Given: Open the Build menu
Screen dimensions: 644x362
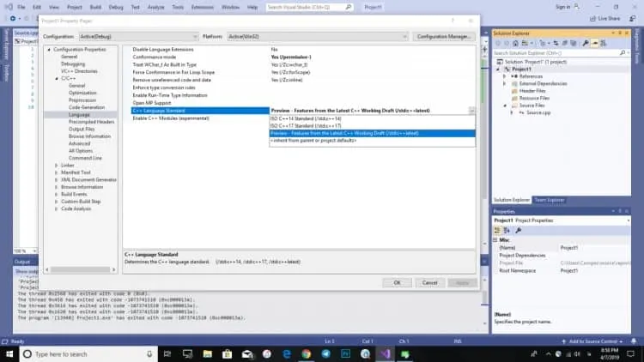Looking at the screenshot, I should point(95,7).
